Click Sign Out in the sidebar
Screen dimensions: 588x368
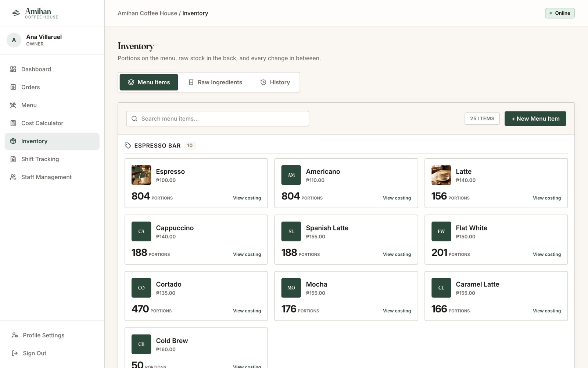(x=52, y=353)
